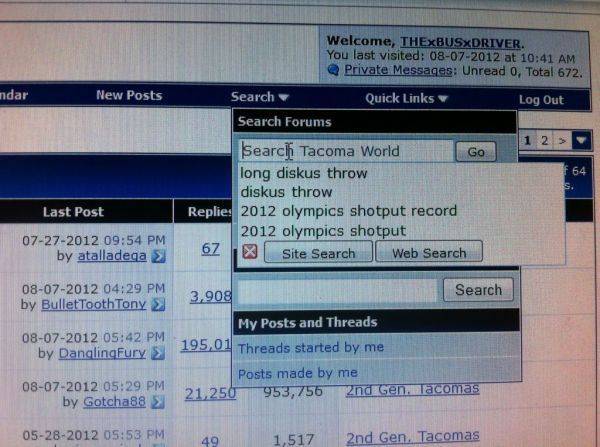The height and width of the screenshot is (447, 600).
Task: Open New Posts in the navbar
Action: (x=129, y=95)
